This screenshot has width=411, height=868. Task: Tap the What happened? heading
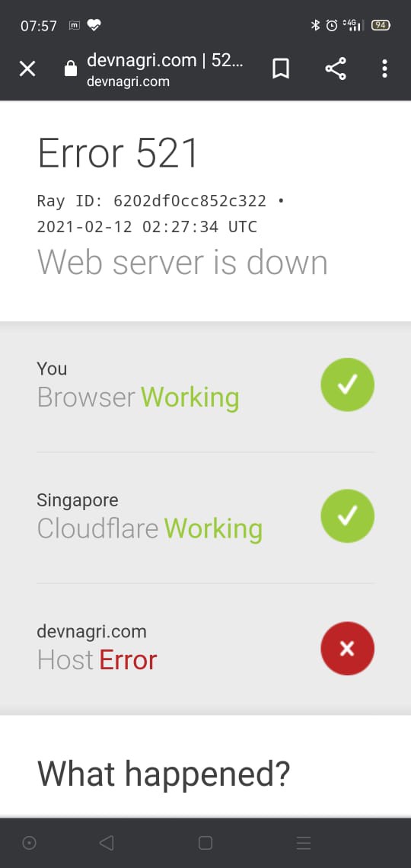point(164,774)
